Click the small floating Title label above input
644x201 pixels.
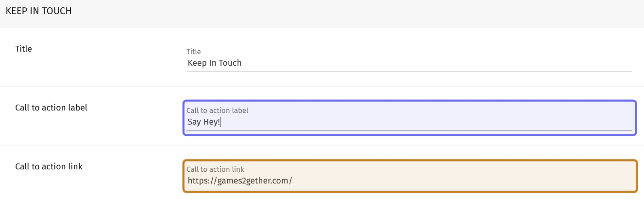click(193, 52)
